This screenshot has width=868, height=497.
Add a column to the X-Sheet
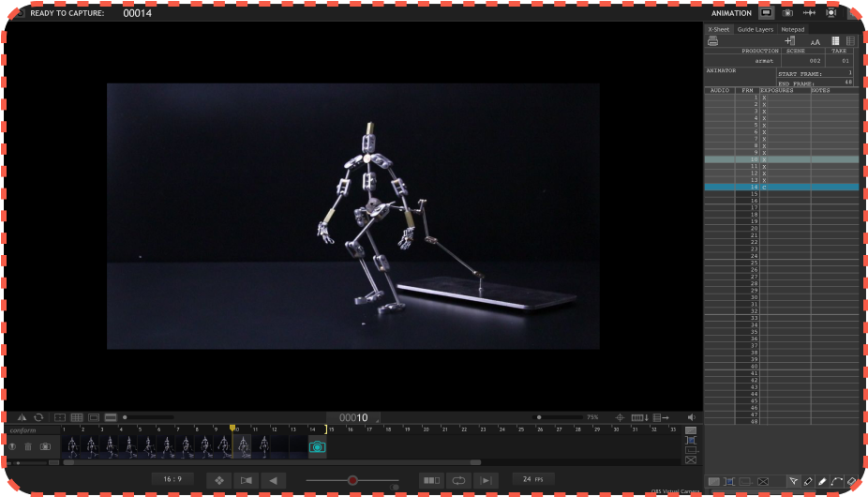790,41
